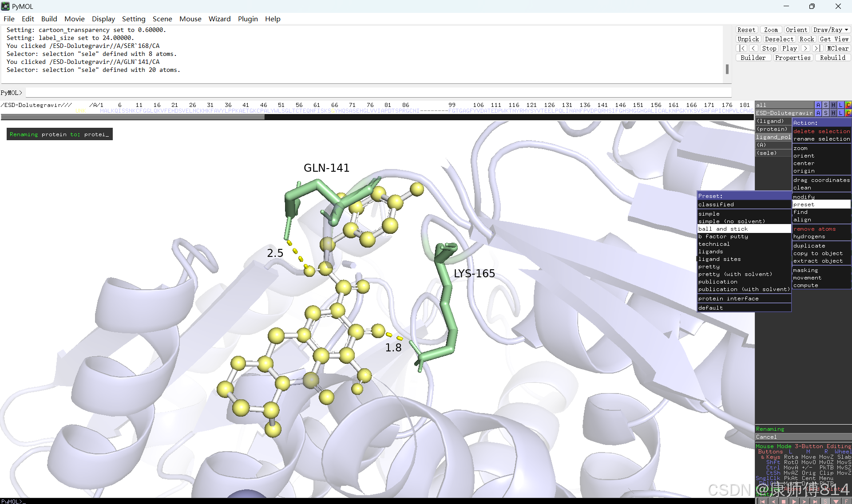This screenshot has height=504, width=852.
Task: Open the Plugin menu
Action: coord(248,19)
